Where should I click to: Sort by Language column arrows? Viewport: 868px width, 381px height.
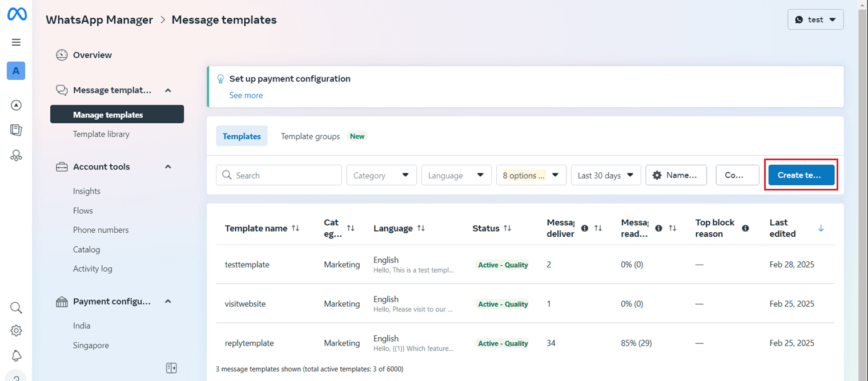pos(421,228)
